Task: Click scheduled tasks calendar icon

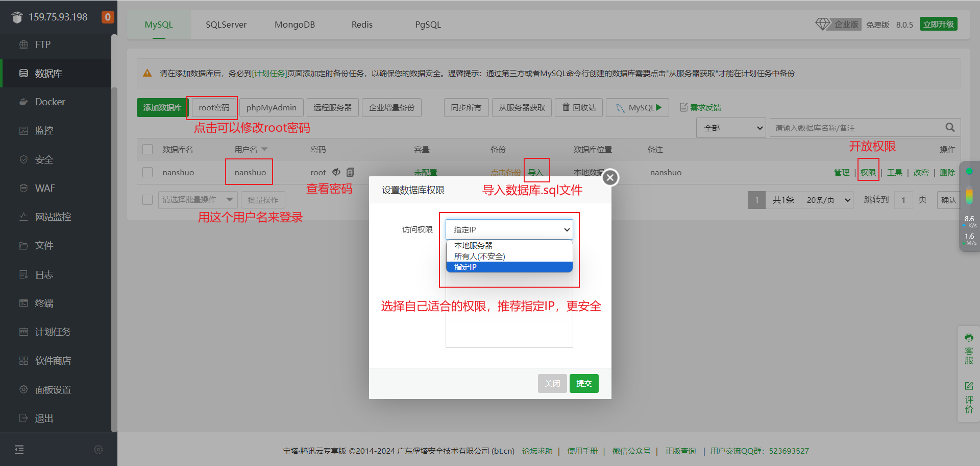Action: coord(23,332)
